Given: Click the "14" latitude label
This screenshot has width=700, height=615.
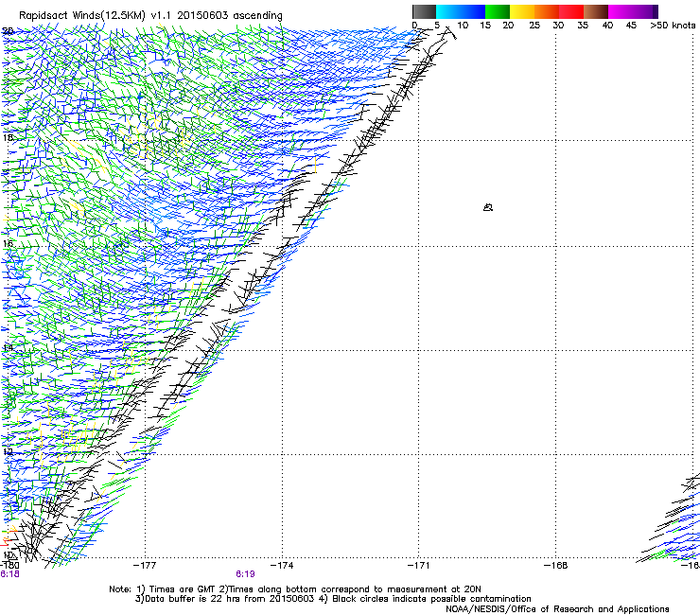Looking at the screenshot, I should click(x=8, y=347).
